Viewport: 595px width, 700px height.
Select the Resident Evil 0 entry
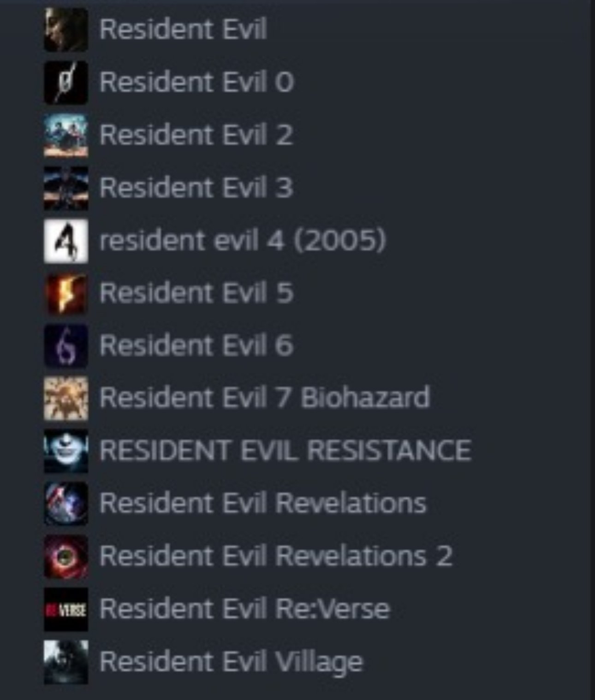(196, 82)
